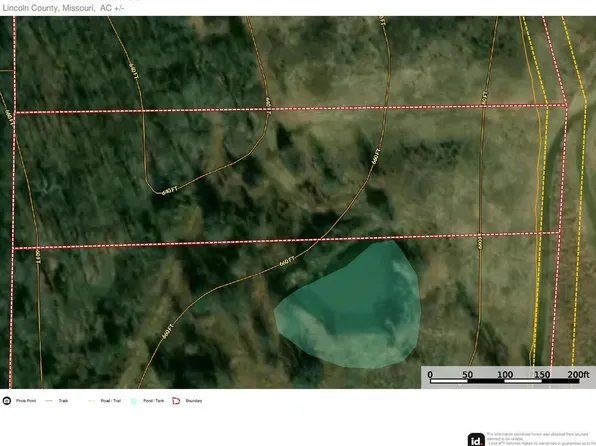Screen dimensions: 596x446
Task: Click the 'Pond / Tank' legend label
Action: [x=154, y=401]
